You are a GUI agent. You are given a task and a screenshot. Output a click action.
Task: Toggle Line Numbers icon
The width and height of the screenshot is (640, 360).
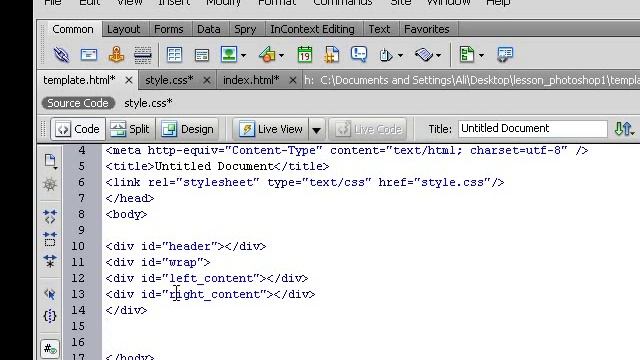pyautogui.click(x=50, y=349)
